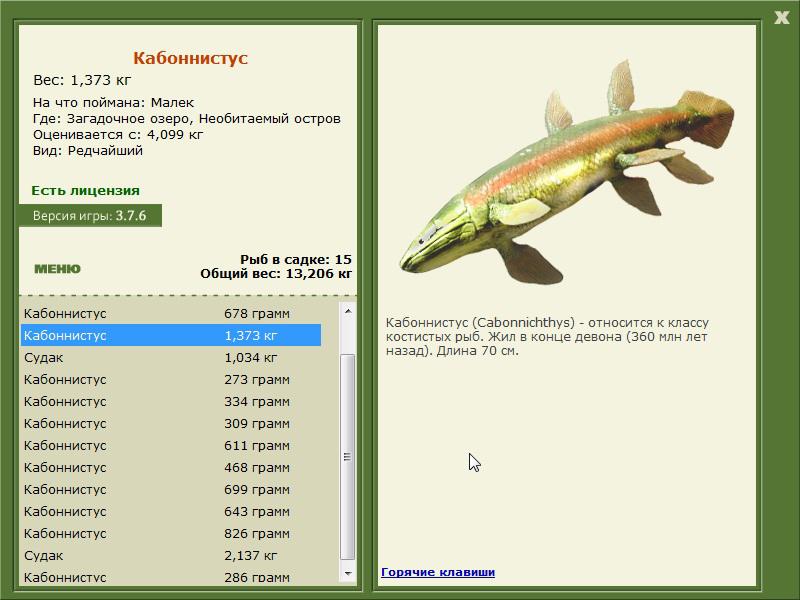Click the fish list scrollbar thumb
The height and width of the screenshot is (600, 800).
[x=348, y=457]
